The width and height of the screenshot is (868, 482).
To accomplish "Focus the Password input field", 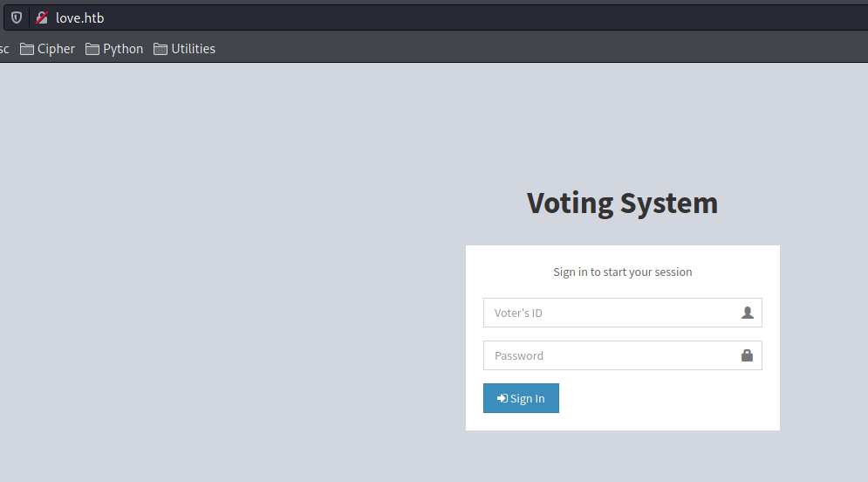I will [611, 355].
